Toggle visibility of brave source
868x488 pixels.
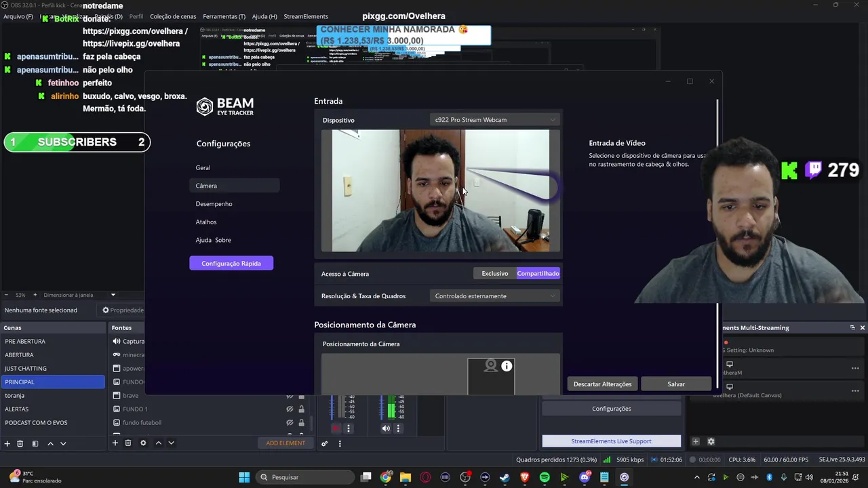(x=290, y=396)
